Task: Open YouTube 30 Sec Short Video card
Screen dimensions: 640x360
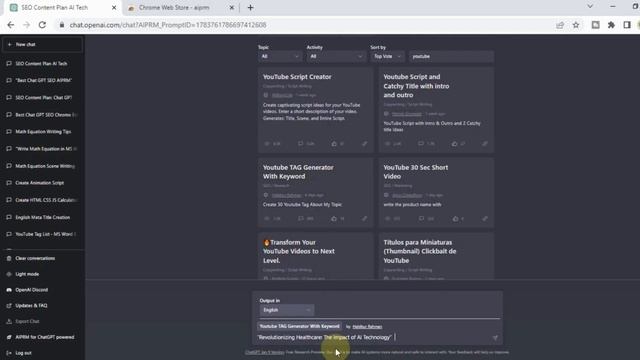Action: [436, 192]
